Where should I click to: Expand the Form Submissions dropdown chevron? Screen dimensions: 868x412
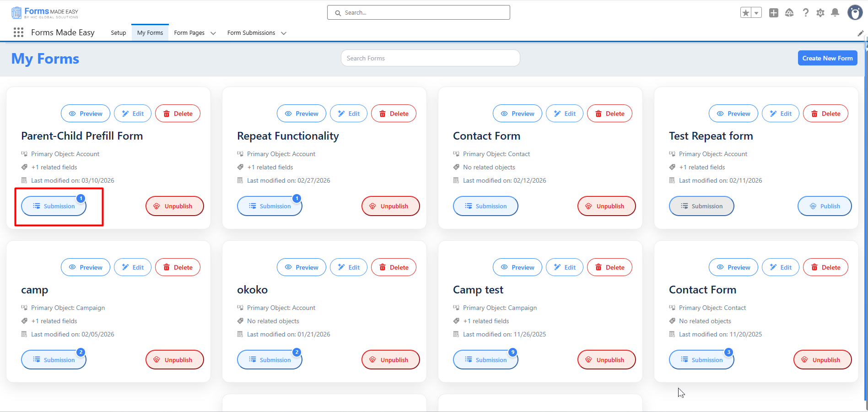coord(284,33)
